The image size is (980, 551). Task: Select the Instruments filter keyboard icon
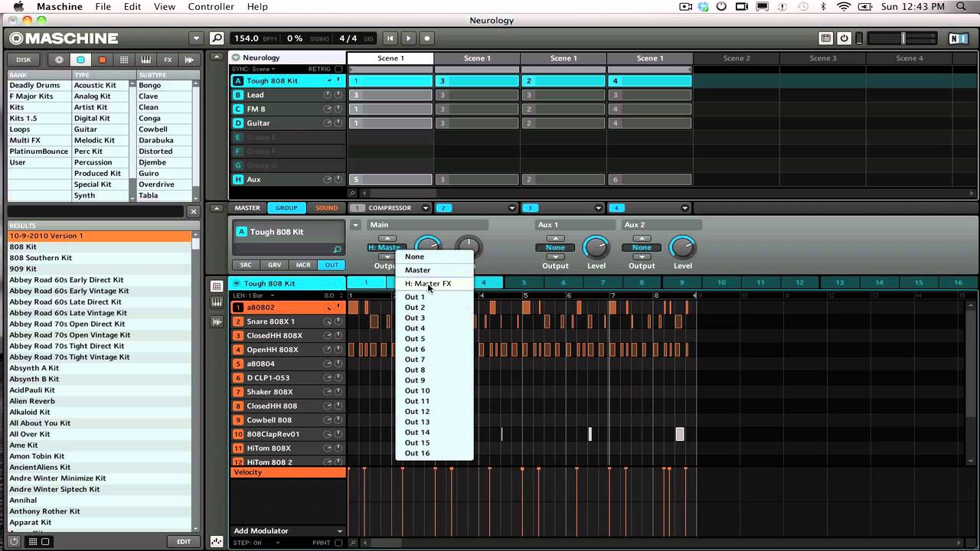pos(145,60)
